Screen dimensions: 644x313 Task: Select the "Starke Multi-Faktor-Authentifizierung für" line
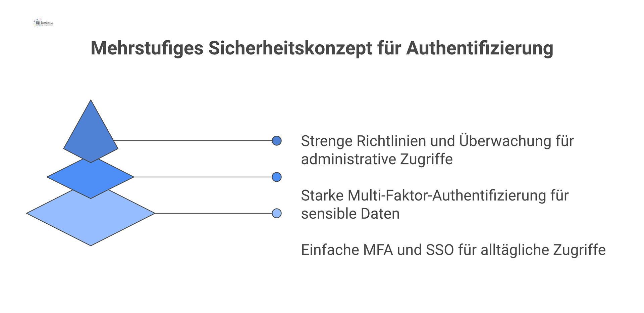pos(435,195)
